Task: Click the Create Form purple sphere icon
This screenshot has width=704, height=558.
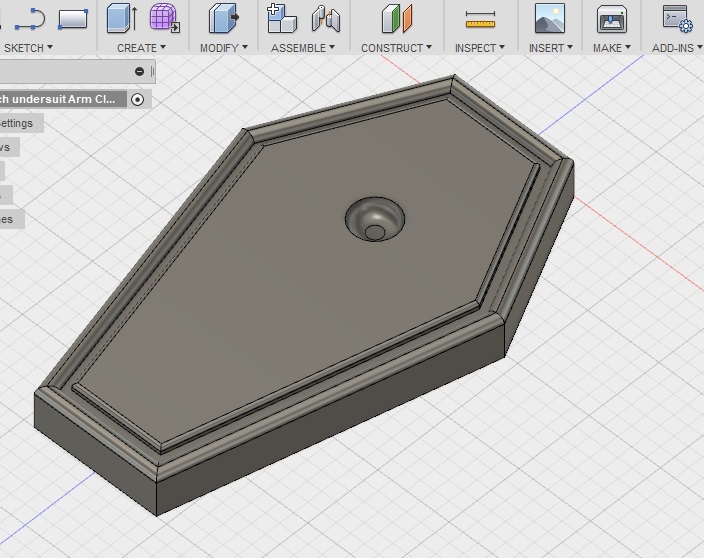Action: 164,18
